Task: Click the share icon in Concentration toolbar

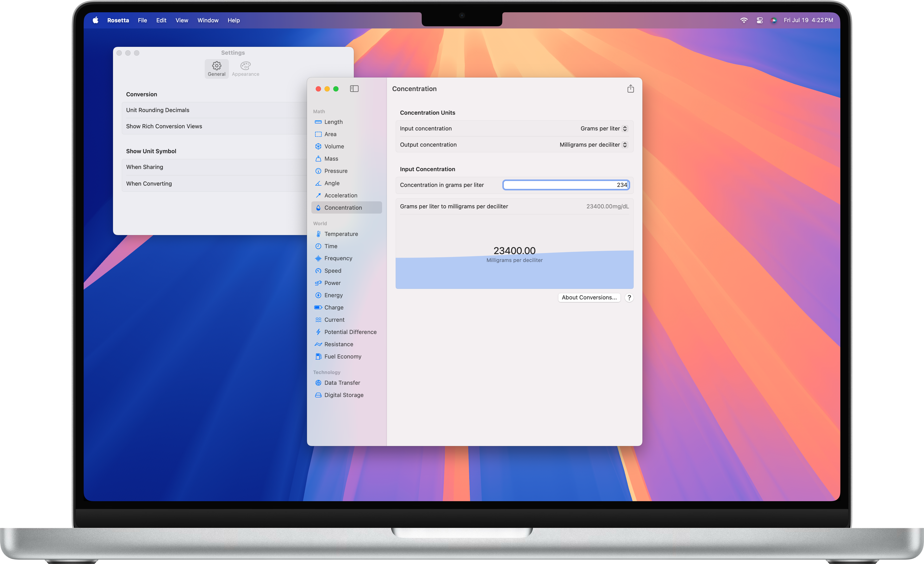Action: 630,89
